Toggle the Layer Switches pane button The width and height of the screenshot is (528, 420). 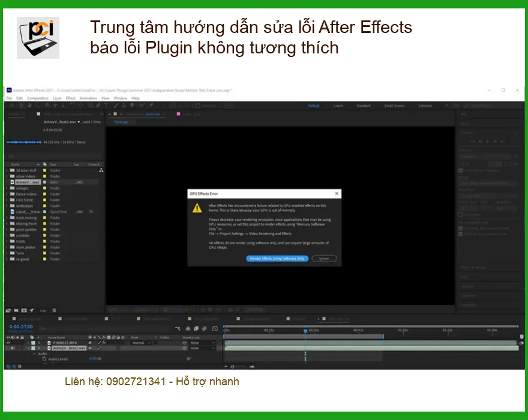pos(8,367)
